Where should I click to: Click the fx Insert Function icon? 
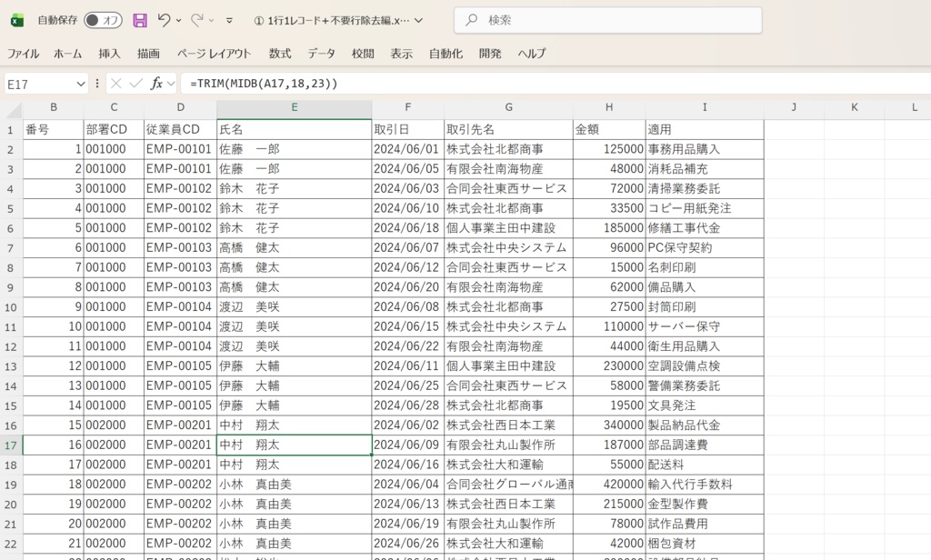click(156, 84)
